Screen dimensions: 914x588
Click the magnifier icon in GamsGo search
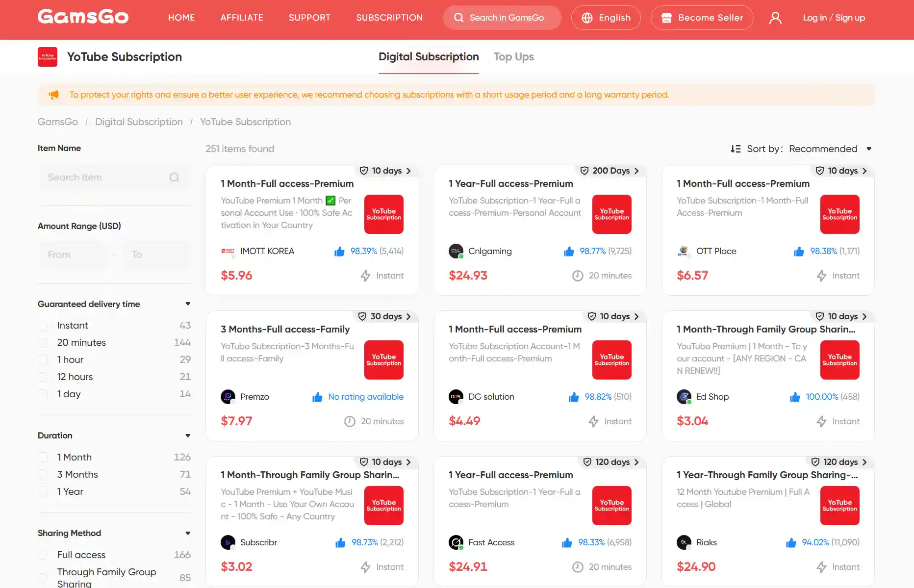pos(458,18)
